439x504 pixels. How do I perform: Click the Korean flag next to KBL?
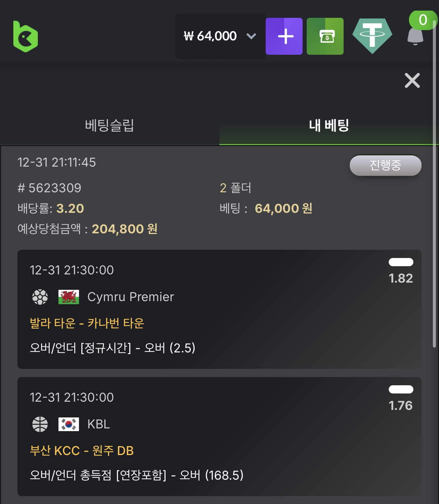pyautogui.click(x=69, y=424)
